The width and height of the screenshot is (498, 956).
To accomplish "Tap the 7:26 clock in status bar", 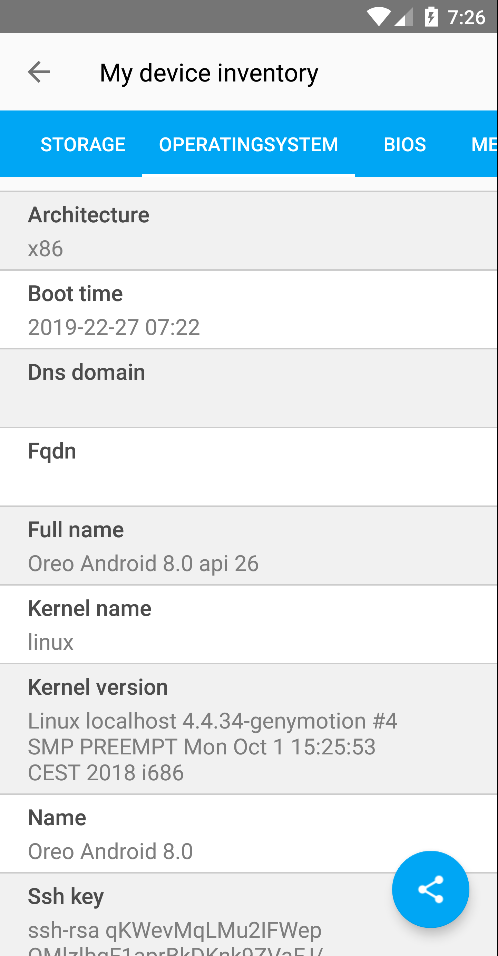I will pyautogui.click(x=466, y=17).
